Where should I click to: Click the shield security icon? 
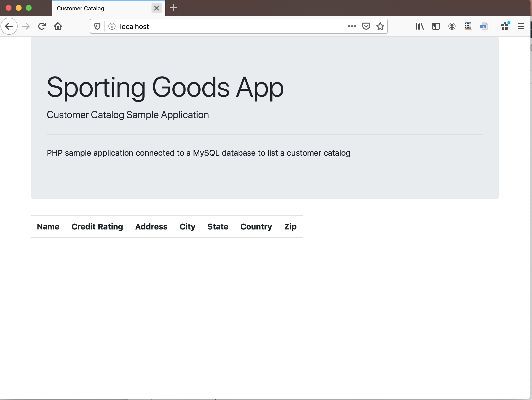point(97,26)
